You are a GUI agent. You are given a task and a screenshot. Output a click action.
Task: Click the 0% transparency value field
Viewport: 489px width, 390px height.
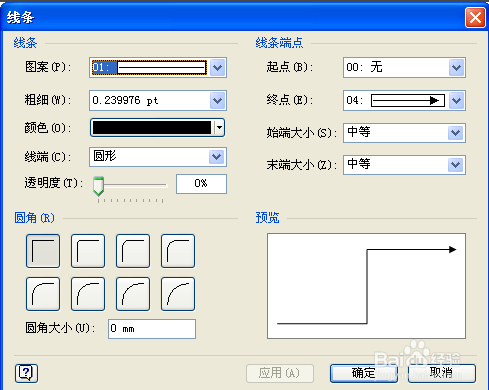tap(201, 184)
